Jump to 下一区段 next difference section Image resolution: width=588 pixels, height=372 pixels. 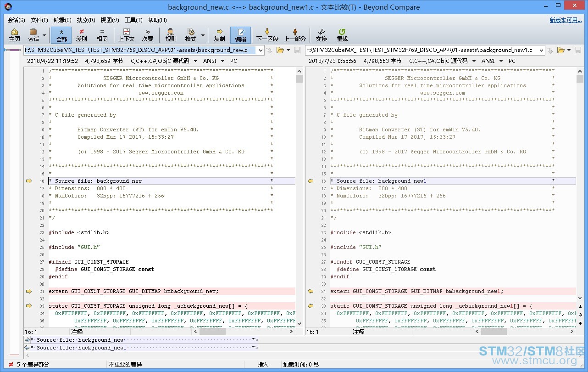click(267, 35)
